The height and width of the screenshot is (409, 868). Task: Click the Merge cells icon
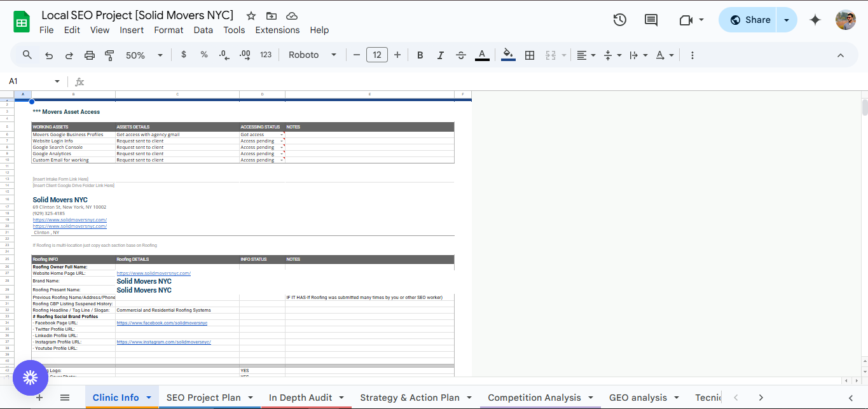point(551,55)
